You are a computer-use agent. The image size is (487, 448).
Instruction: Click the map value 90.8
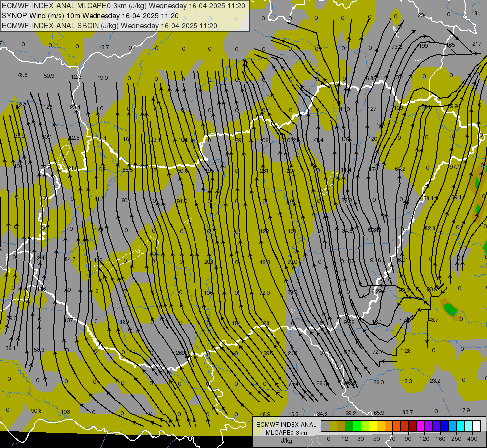click(x=36, y=411)
